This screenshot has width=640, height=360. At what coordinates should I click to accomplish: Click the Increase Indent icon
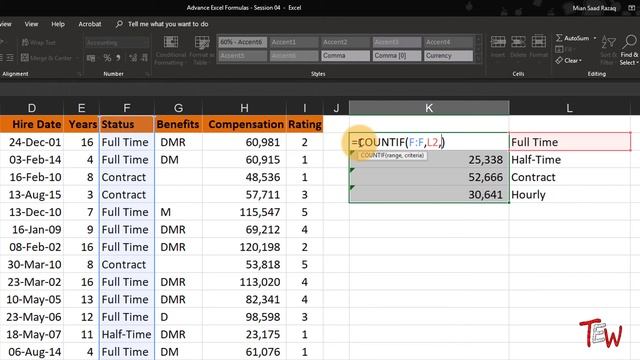click(x=10, y=58)
